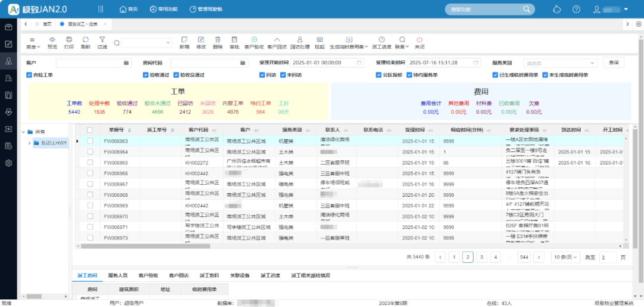Expand the BJZLLHWY tree node
The image size is (644, 307).
tap(29, 143)
